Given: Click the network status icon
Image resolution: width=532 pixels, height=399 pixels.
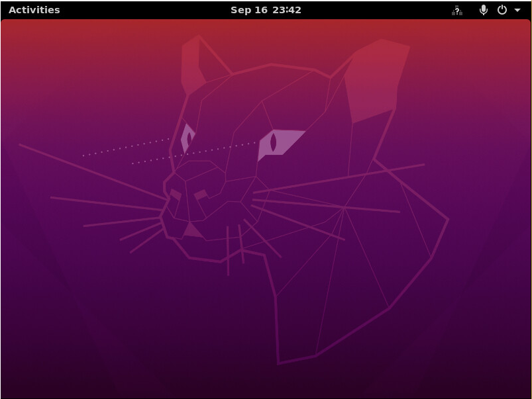Looking at the screenshot, I should 457,10.
